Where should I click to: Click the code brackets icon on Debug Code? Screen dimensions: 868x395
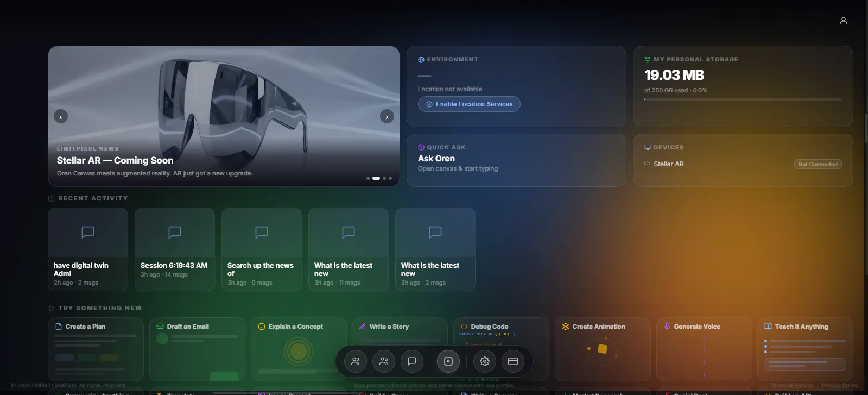point(464,327)
